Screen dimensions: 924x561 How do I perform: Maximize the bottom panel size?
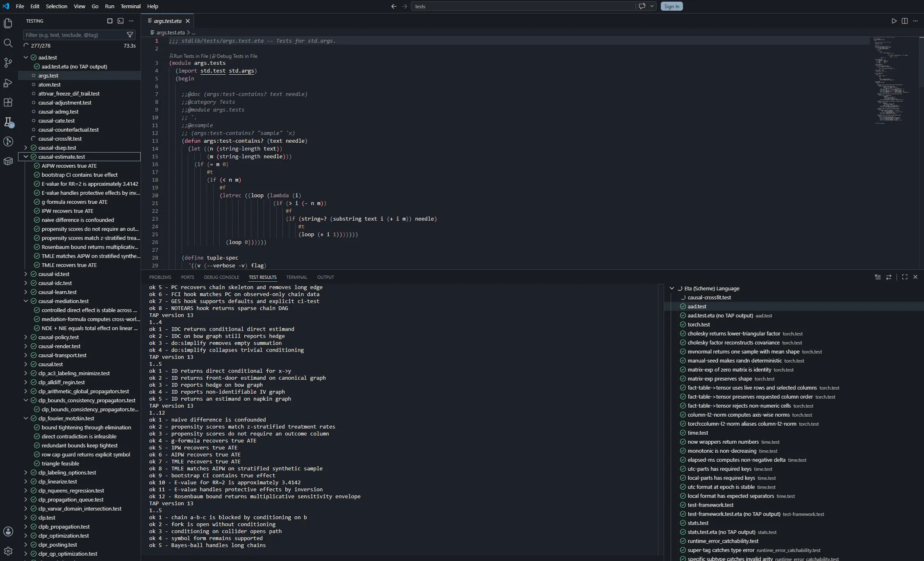coord(905,277)
